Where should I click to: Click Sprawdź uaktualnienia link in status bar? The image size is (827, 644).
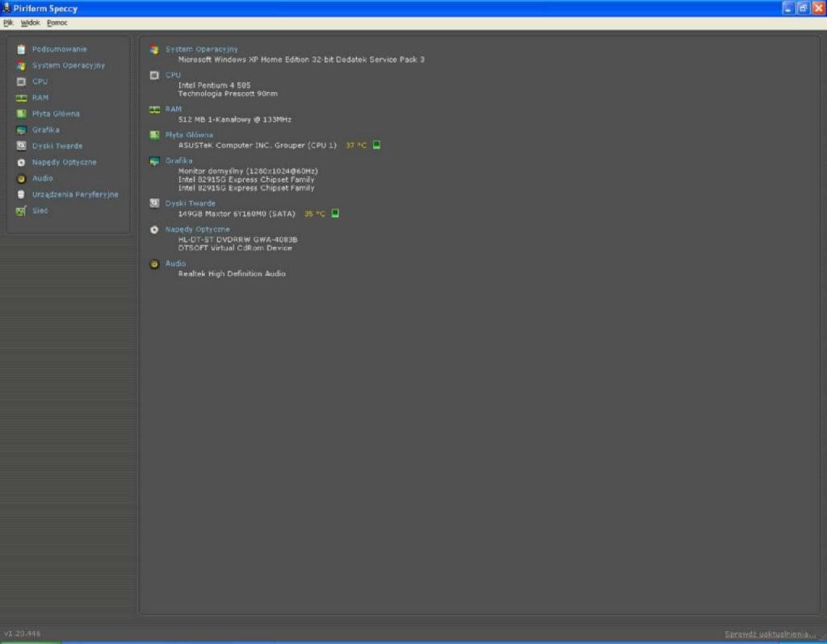point(770,634)
